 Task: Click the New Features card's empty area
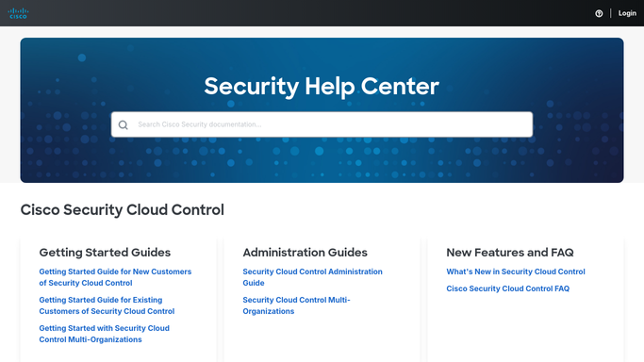point(525,328)
